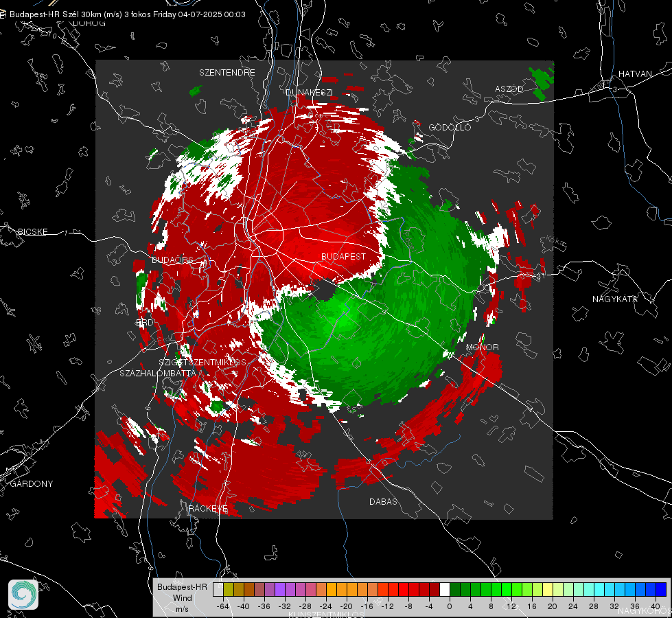672x618 pixels.
Task: Click the SZIGETSZENTMIKLOS label
Action: 202,363
